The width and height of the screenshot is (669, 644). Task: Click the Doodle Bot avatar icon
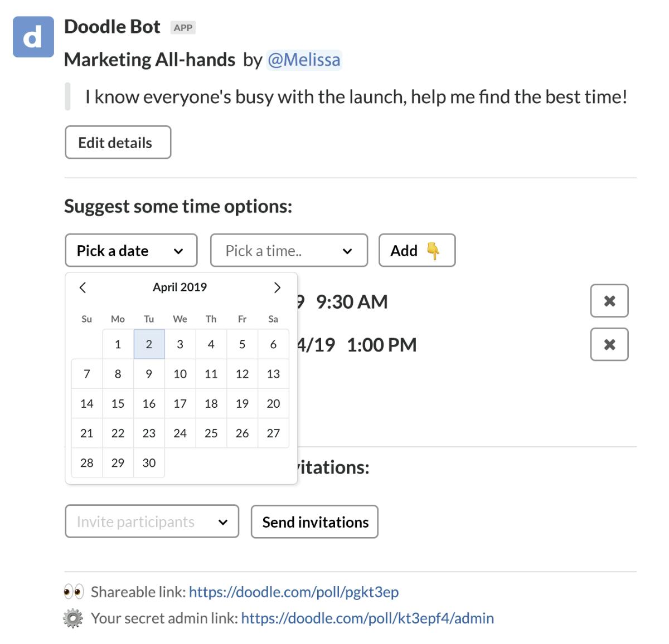tap(33, 37)
